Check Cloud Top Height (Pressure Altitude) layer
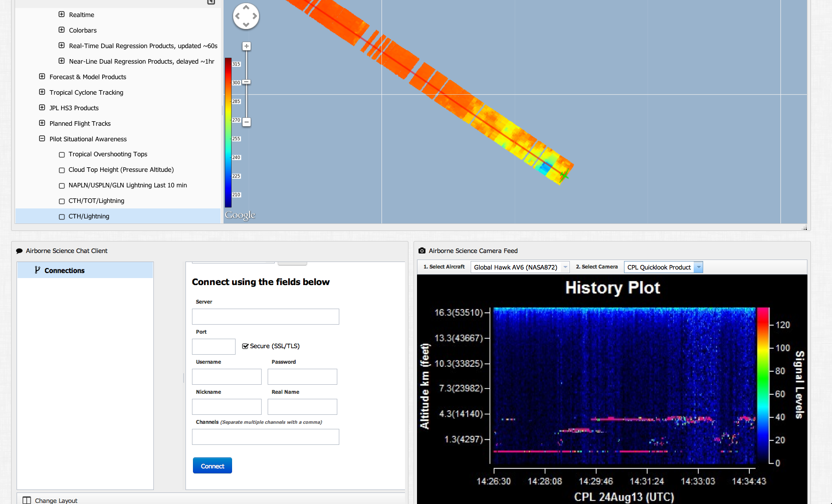This screenshot has width=832, height=504. 62,170
